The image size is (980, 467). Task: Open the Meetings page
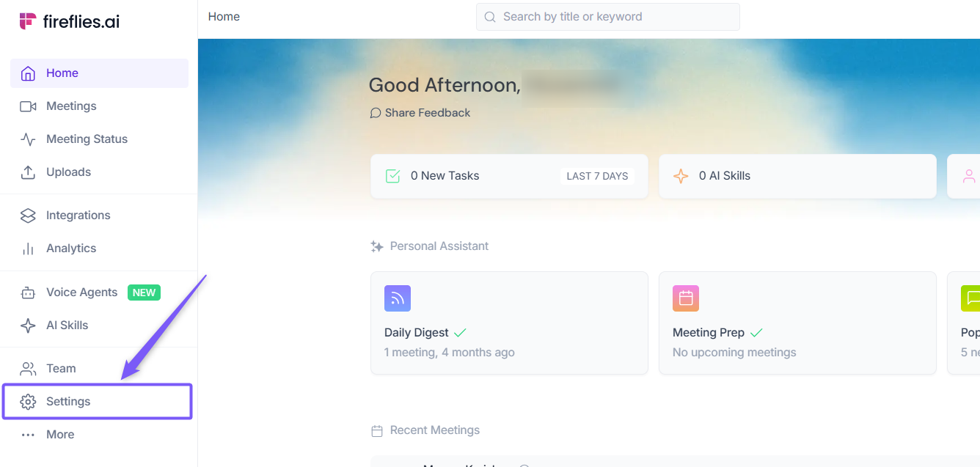tap(99, 106)
